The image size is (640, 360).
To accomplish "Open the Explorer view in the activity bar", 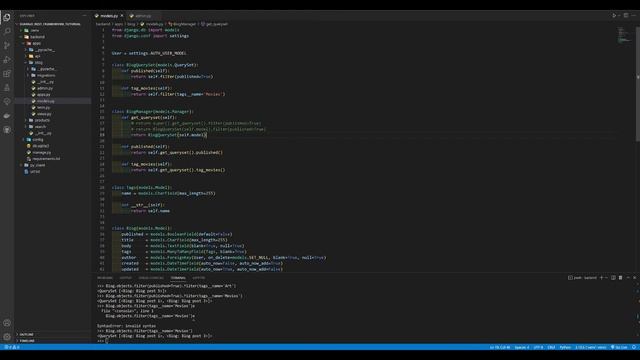I will [x=7, y=17].
